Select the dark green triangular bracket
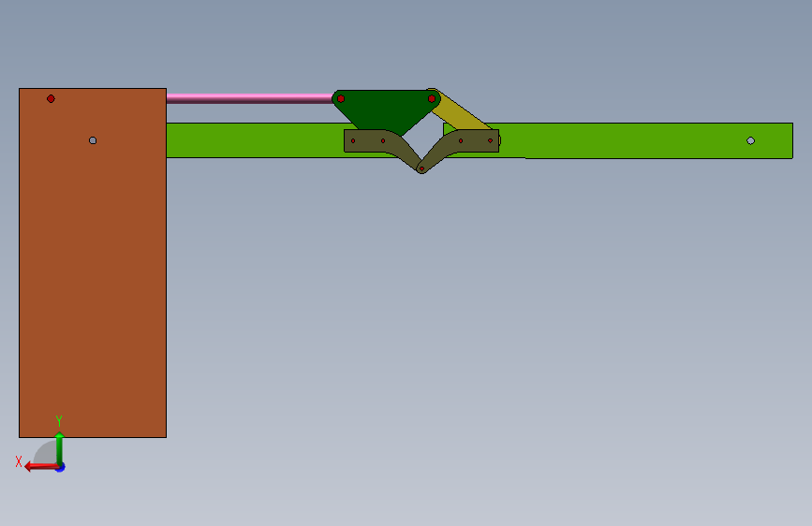Image resolution: width=812 pixels, height=526 pixels. 385,110
